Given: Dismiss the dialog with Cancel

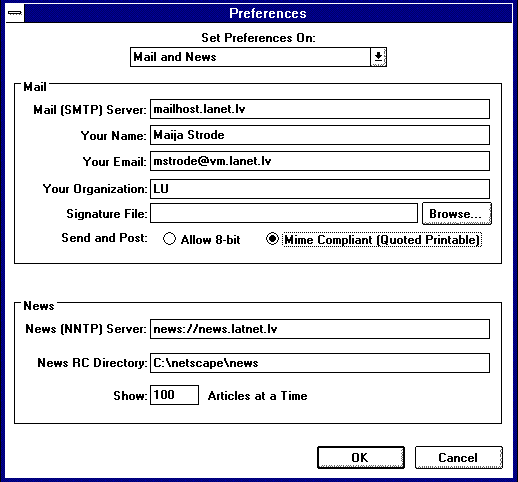Looking at the screenshot, I should (459, 458).
